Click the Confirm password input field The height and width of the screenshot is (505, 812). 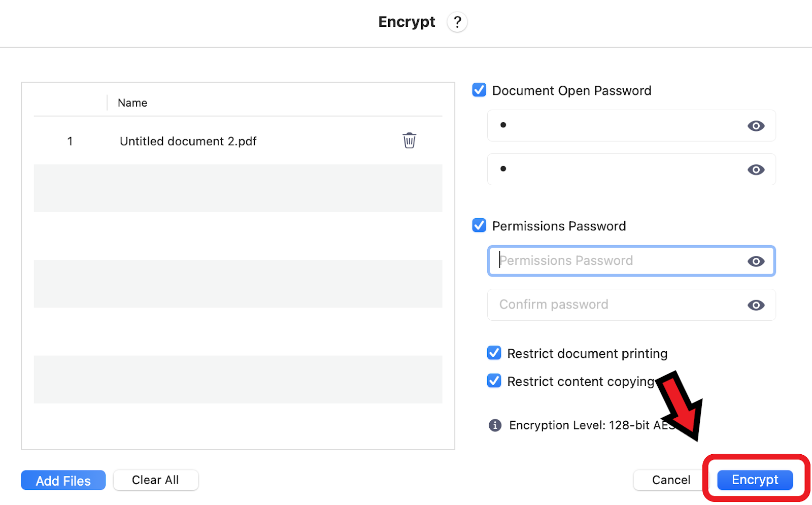(x=614, y=305)
